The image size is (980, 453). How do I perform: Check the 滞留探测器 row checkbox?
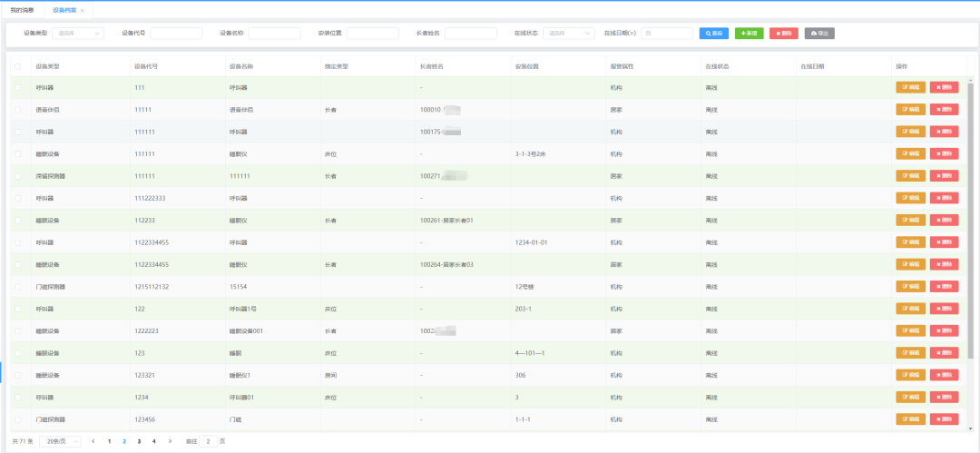point(17,176)
